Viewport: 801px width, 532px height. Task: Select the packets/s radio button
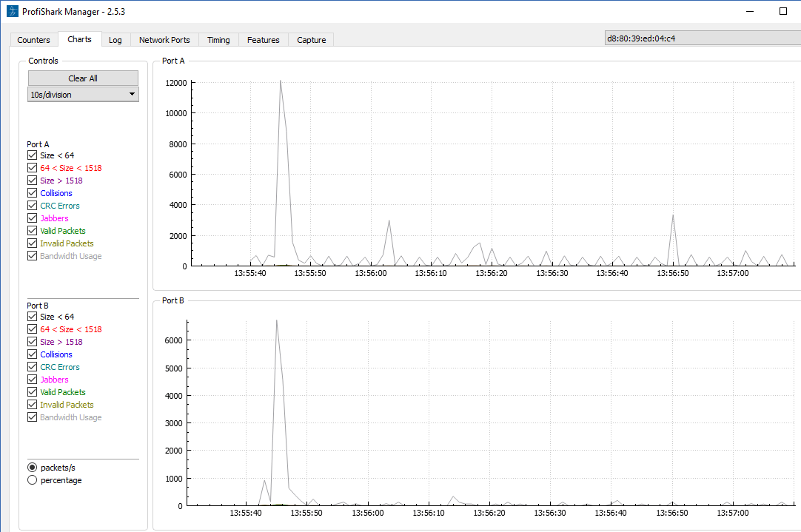tap(33, 468)
